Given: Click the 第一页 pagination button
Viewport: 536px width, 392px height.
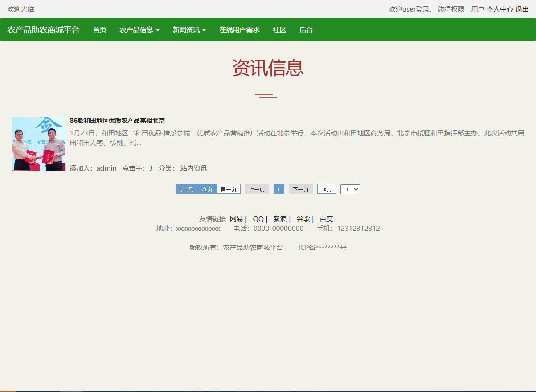Looking at the screenshot, I should tap(228, 189).
